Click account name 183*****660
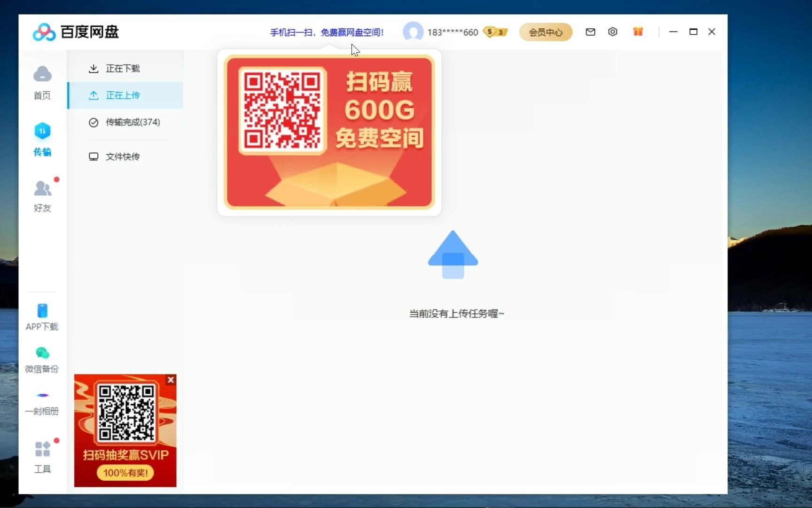 (453, 32)
